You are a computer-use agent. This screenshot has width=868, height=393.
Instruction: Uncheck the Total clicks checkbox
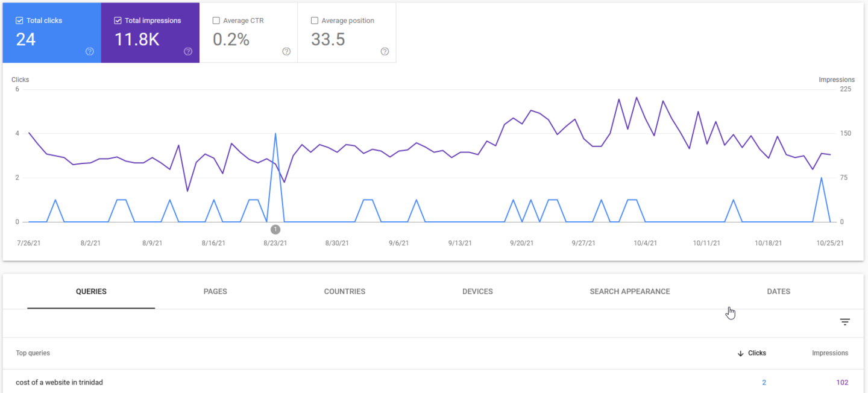click(x=19, y=20)
